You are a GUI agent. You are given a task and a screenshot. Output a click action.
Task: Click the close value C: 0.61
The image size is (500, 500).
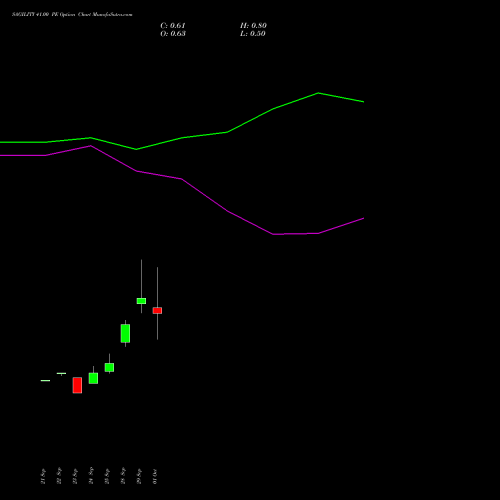click(x=173, y=26)
